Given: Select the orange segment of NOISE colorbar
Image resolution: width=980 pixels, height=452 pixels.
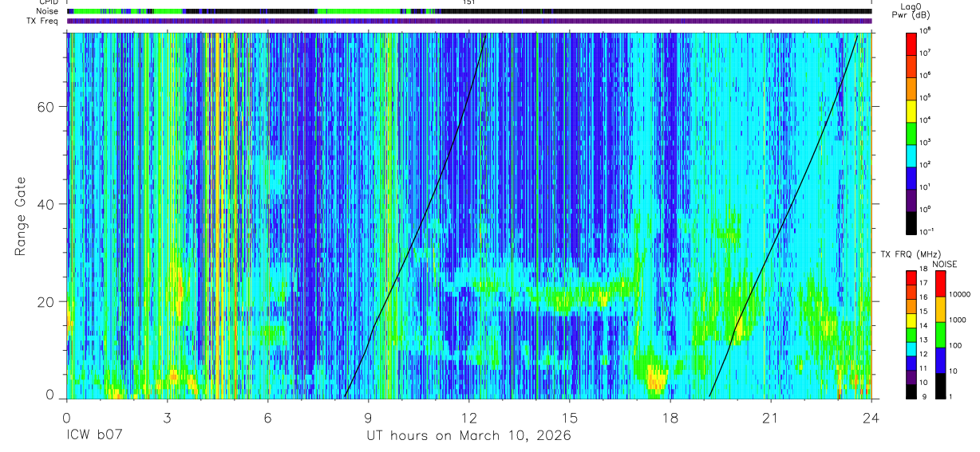Looking at the screenshot, I should tap(939, 309).
